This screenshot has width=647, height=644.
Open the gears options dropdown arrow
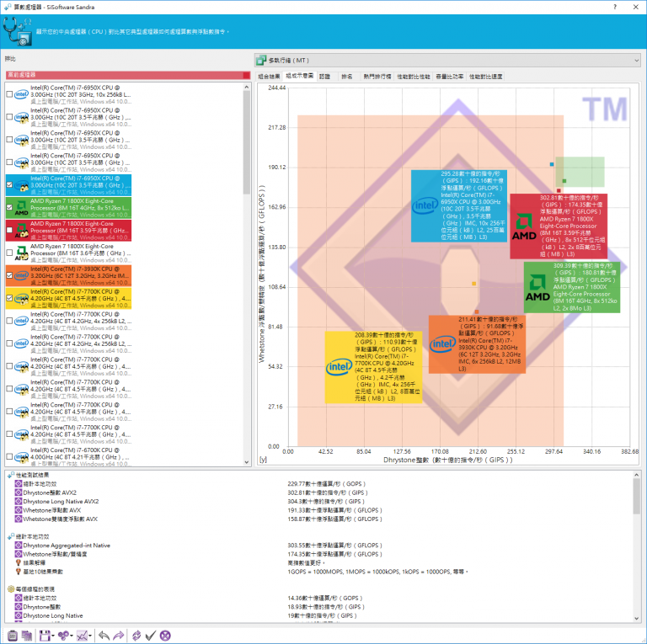tap(72, 636)
